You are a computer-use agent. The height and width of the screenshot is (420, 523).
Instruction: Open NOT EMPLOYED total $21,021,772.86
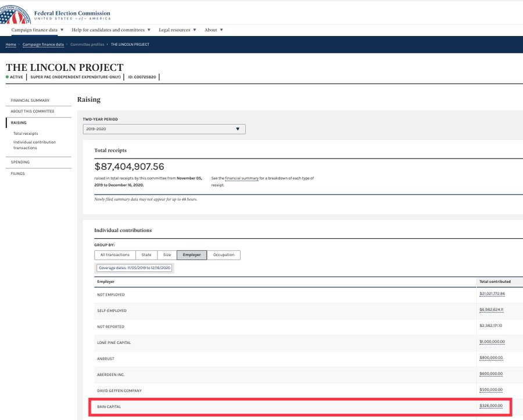(x=492, y=294)
